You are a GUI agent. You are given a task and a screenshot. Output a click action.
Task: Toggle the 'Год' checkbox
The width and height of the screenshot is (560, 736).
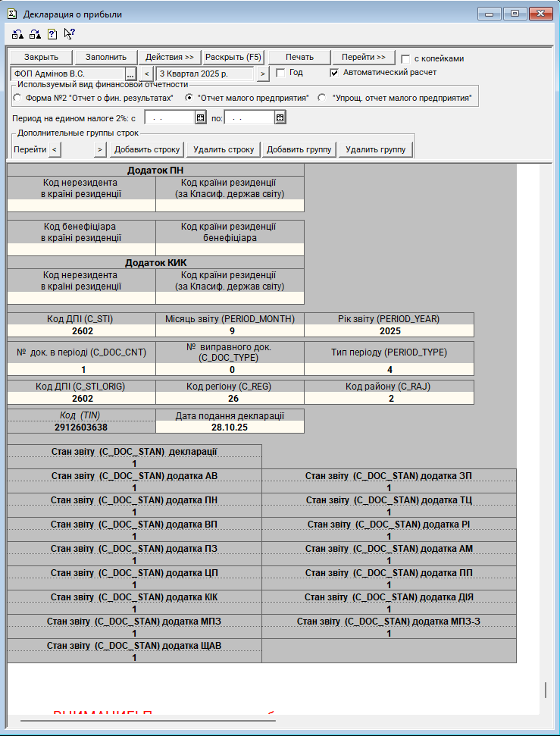(x=280, y=73)
